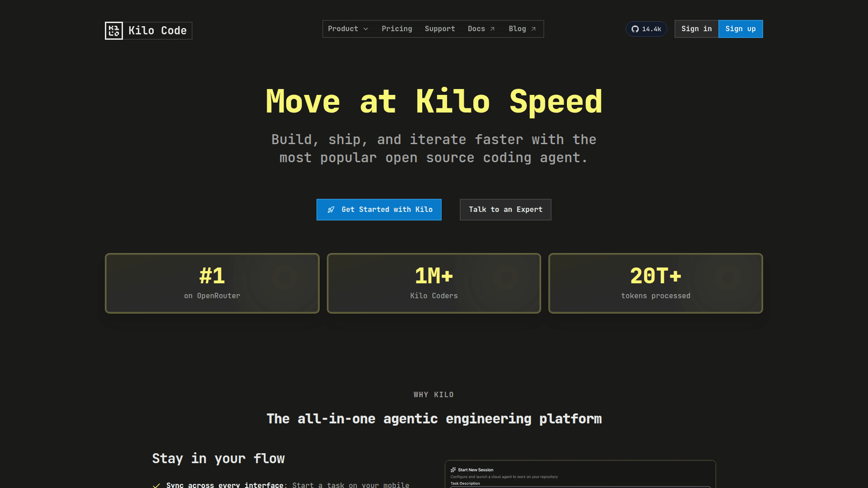The height and width of the screenshot is (488, 868).
Task: Open the Docs link
Action: coord(476,29)
